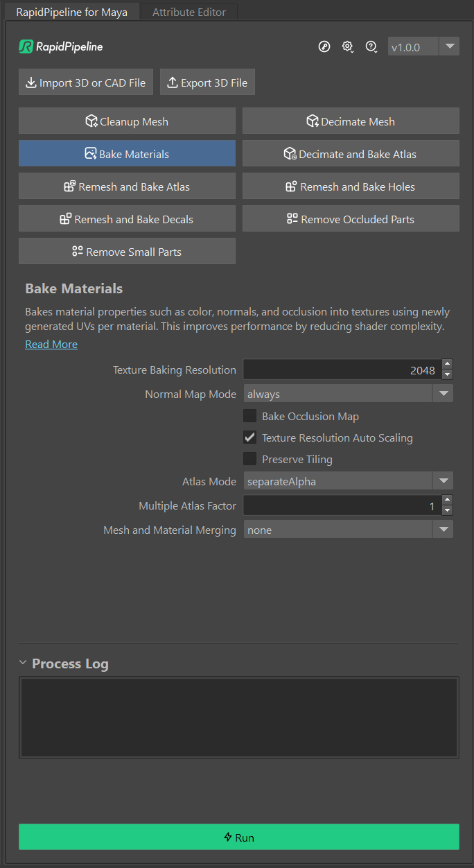Open the Atlas Mode dropdown
Viewport: 474px width, 868px height.
444,480
